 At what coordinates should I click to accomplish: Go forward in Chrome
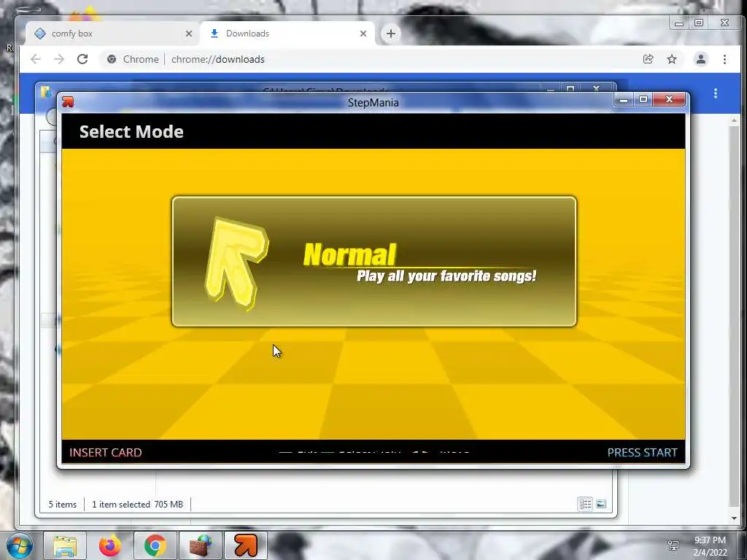59,59
